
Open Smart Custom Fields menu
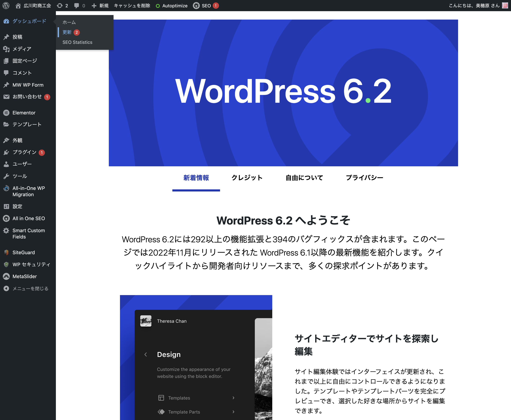[28, 234]
